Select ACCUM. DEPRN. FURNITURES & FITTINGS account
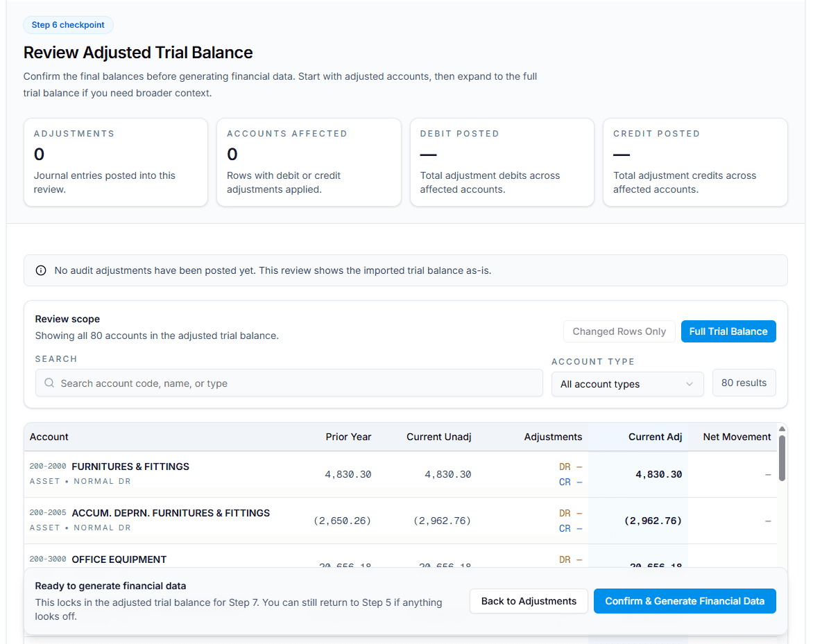The width and height of the screenshot is (813, 644). tap(400, 521)
